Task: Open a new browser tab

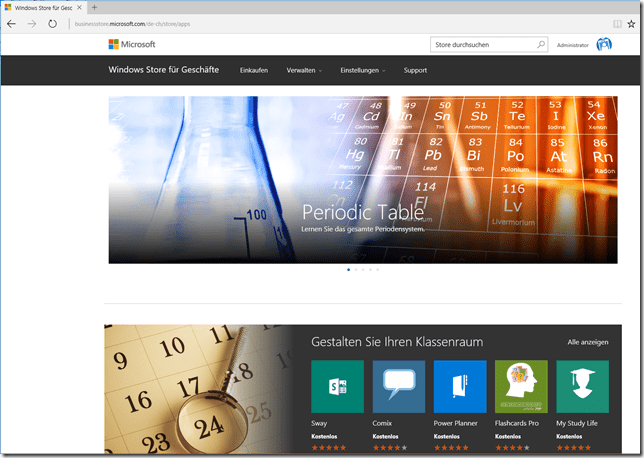Action: click(x=94, y=7)
